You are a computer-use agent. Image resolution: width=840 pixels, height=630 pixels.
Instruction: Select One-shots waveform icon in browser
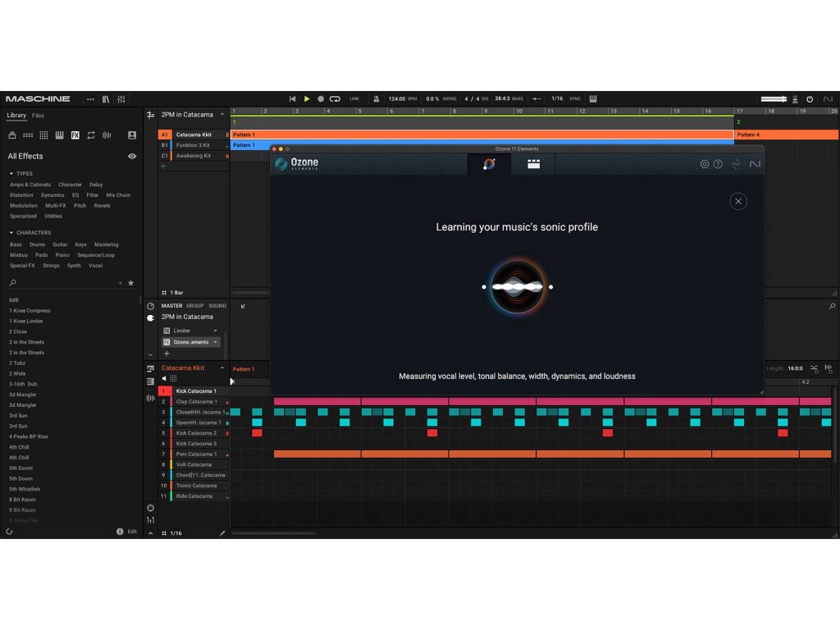click(x=107, y=135)
